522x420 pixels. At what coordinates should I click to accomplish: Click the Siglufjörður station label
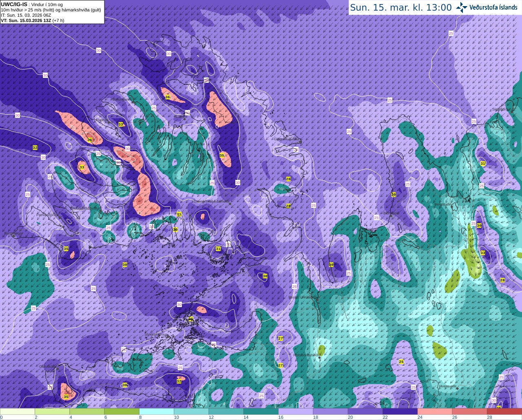[502, 109]
